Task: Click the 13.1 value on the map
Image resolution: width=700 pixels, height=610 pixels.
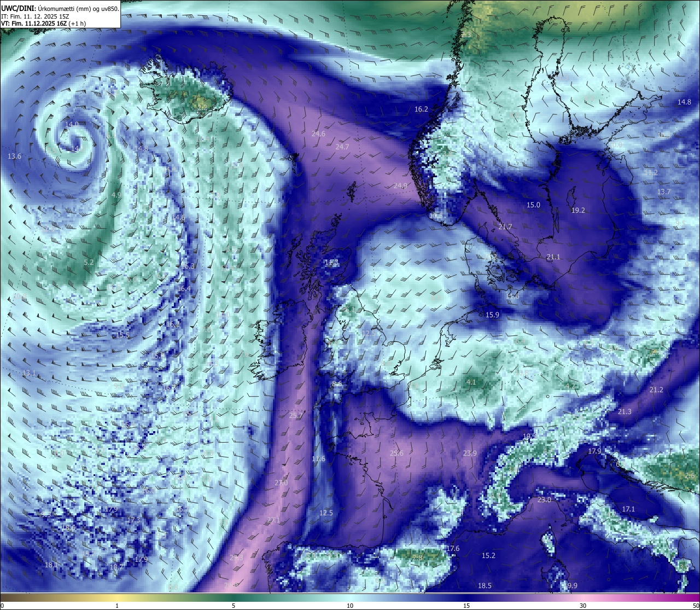Action: 29,373
